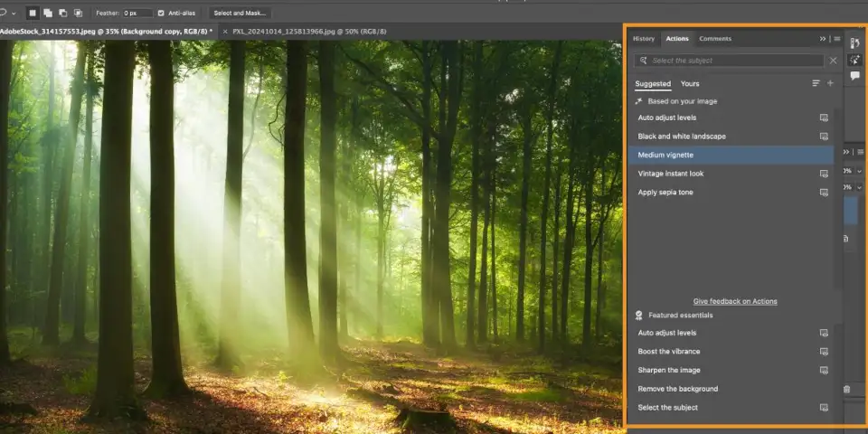The image size is (868, 434).
Task: Open the Comments speech bubble panel icon
Action: (x=854, y=76)
